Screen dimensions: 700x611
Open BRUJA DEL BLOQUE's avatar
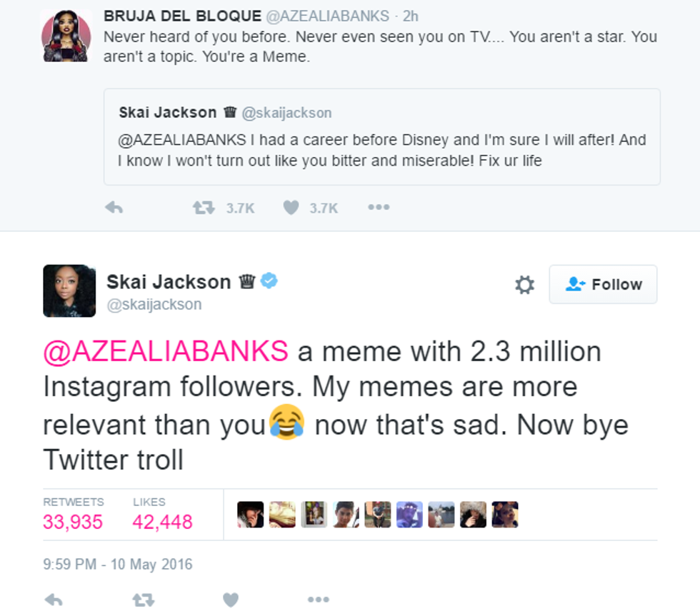pos(66,35)
